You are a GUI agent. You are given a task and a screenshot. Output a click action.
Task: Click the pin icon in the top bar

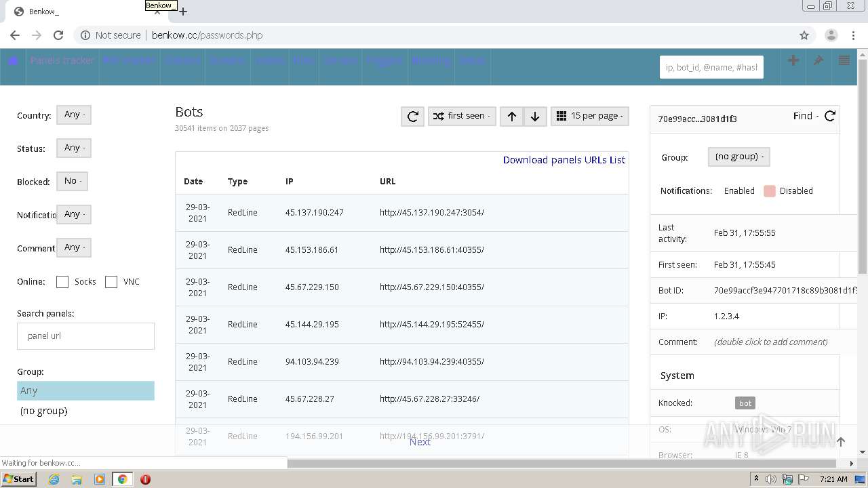point(818,60)
